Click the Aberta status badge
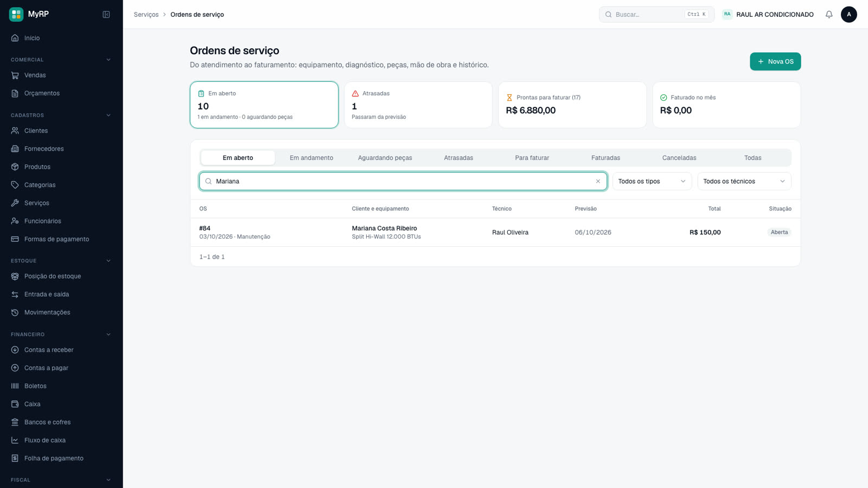The width and height of the screenshot is (868, 488). click(779, 232)
